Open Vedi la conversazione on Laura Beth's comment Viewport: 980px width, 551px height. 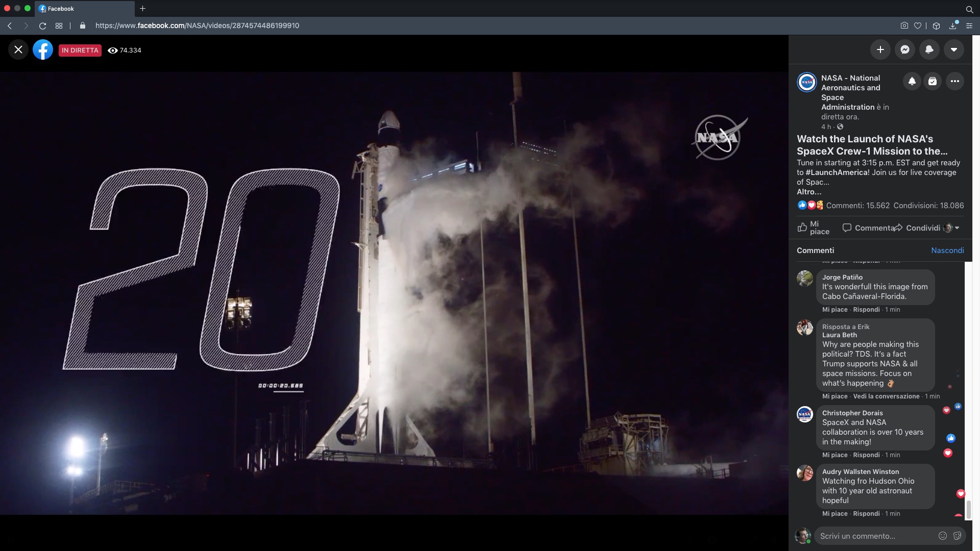coord(886,396)
